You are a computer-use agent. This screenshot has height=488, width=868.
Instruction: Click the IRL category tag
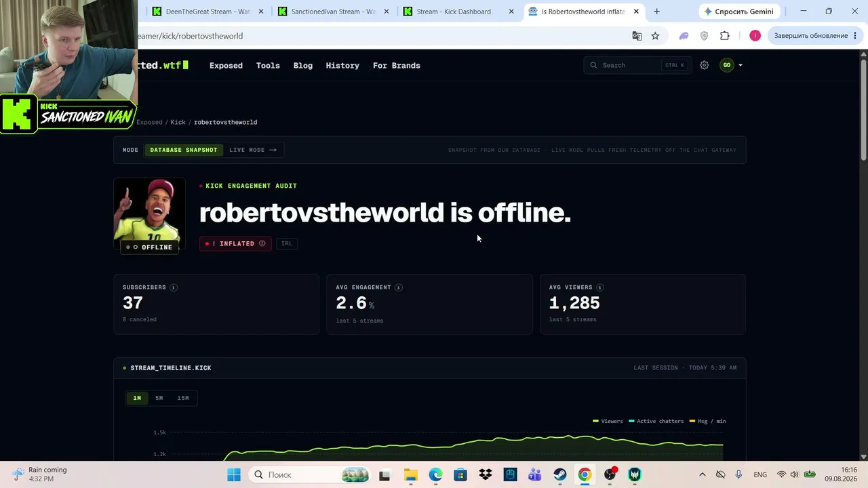coord(287,243)
